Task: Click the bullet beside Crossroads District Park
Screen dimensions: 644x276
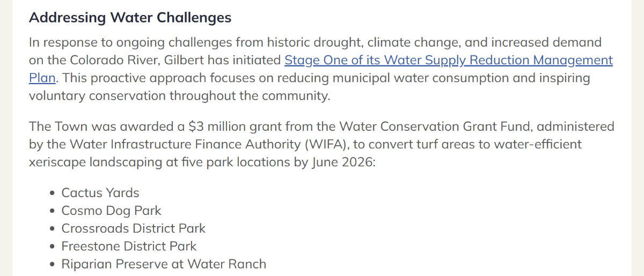Action: coord(52,229)
